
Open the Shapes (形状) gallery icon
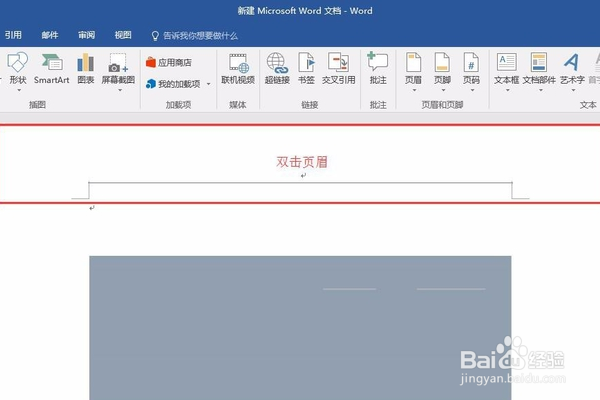(x=18, y=62)
